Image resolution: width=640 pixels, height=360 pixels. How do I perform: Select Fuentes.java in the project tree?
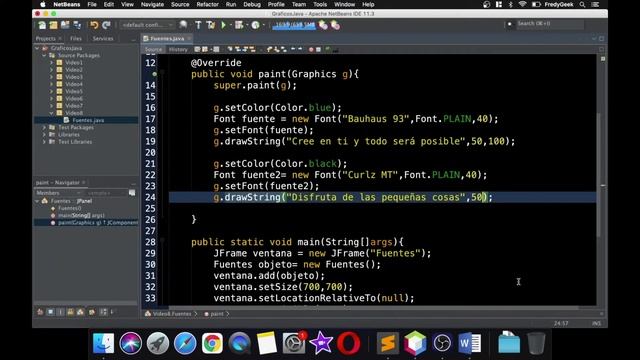pos(88,120)
